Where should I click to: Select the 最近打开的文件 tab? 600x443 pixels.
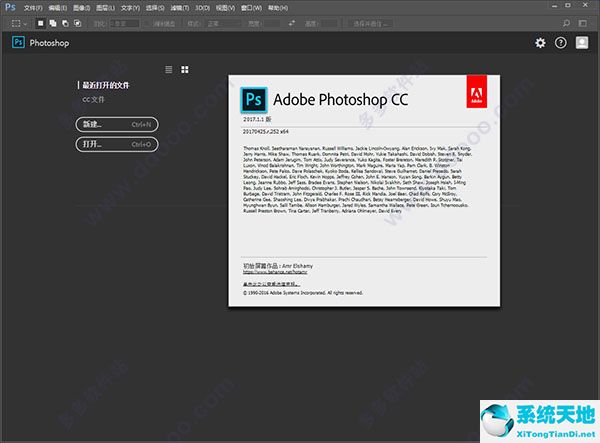pos(106,85)
